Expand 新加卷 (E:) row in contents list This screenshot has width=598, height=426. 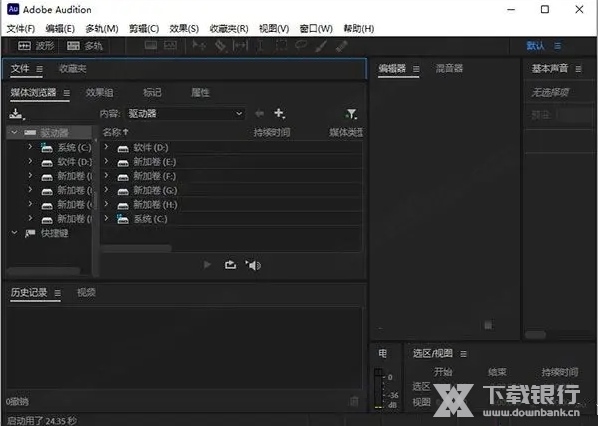(x=106, y=161)
